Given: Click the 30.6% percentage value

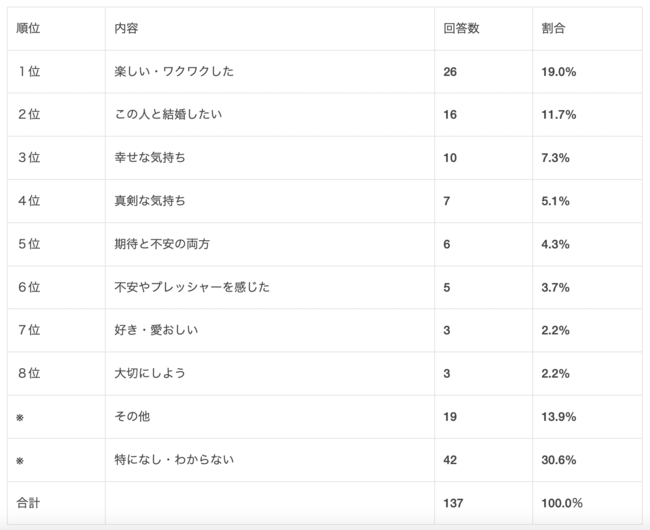Looking at the screenshot, I should pyautogui.click(x=558, y=459).
